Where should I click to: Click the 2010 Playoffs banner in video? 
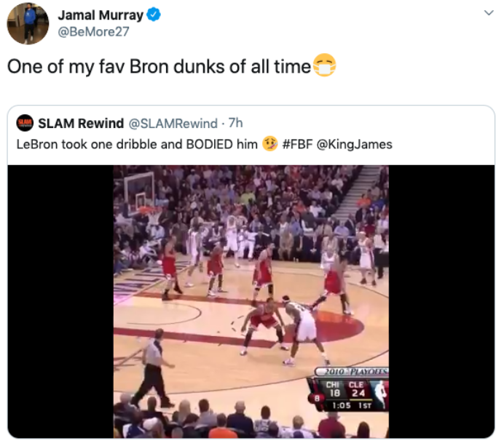(x=352, y=372)
